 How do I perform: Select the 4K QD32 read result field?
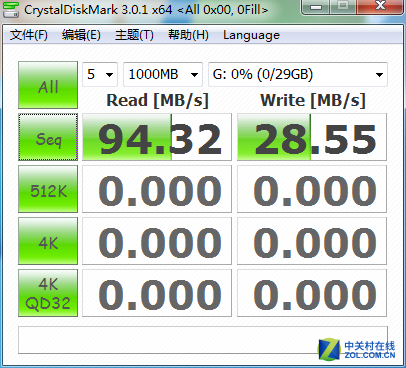point(157,293)
